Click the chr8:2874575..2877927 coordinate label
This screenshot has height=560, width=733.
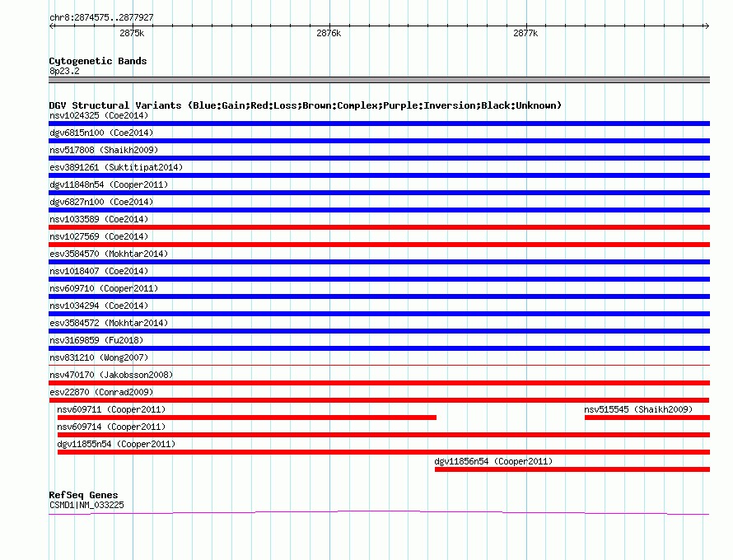pos(101,17)
